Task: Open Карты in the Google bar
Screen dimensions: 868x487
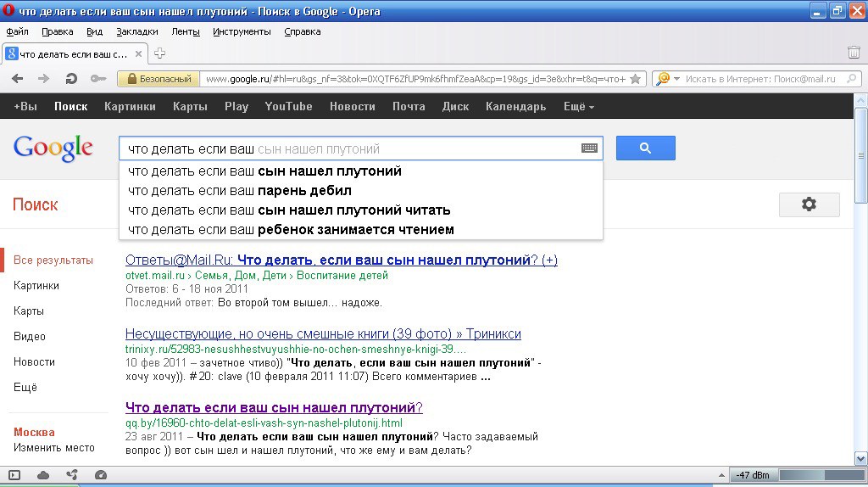Action: tap(190, 106)
